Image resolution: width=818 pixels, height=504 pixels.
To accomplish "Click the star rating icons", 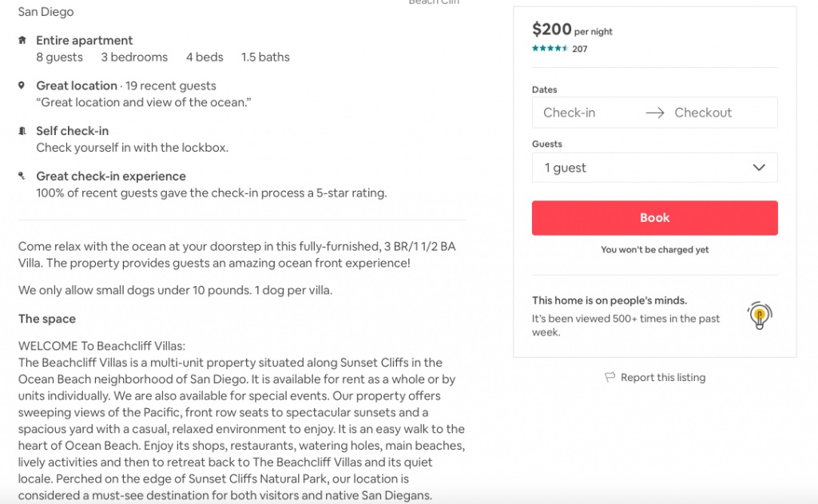I will coord(550,49).
